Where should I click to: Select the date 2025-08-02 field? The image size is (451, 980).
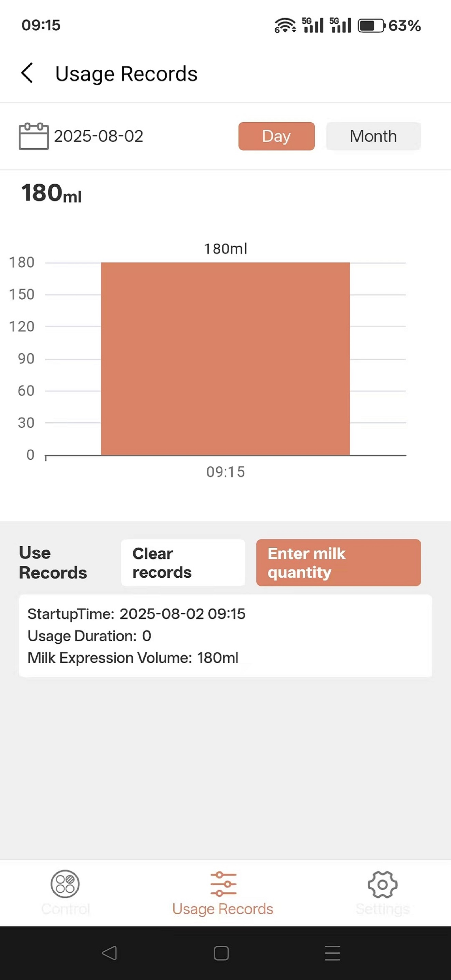coord(98,136)
